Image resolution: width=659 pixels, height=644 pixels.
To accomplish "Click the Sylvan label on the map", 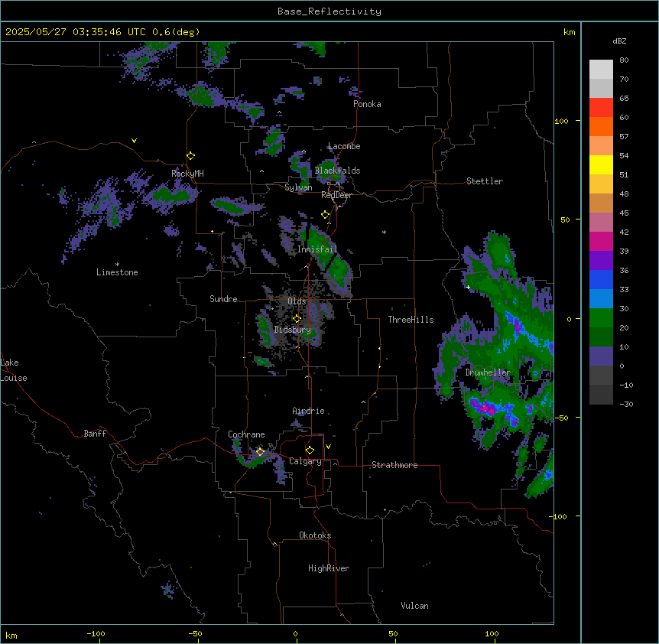I will pos(298,187).
